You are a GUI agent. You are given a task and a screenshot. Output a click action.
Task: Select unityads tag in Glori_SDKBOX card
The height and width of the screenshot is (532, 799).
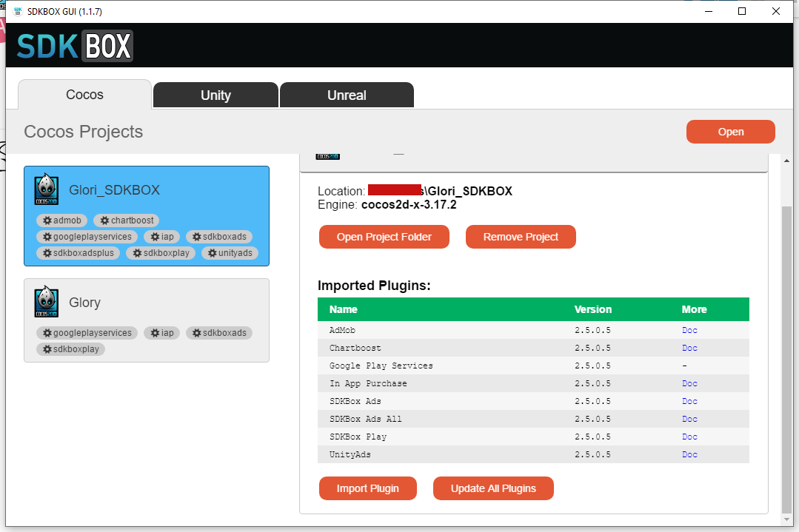point(230,253)
